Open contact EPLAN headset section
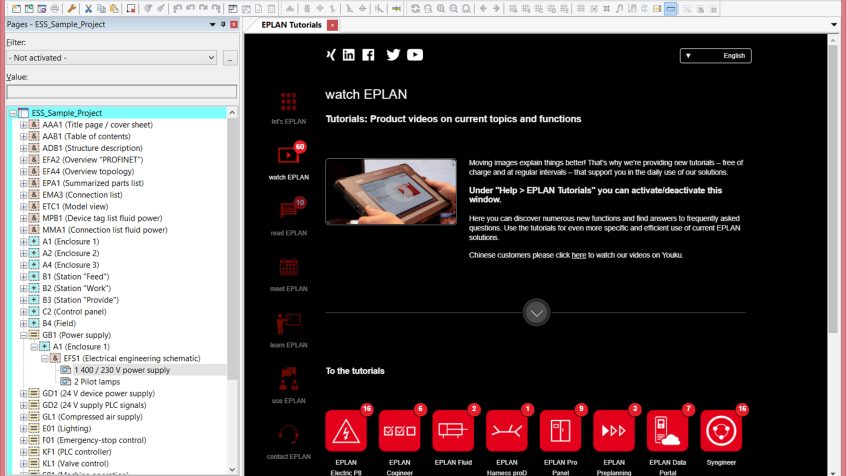Image resolution: width=846 pixels, height=476 pixels. coord(289,441)
